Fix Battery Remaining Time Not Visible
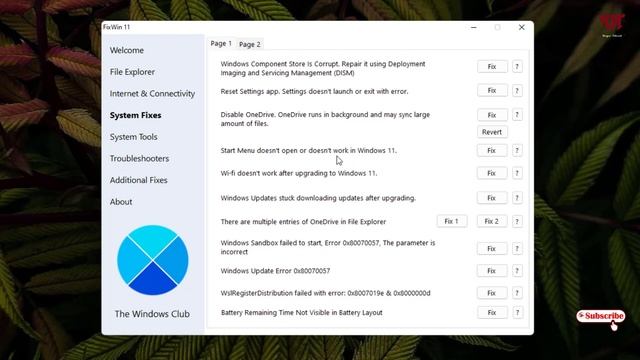This screenshot has height=360, width=640. point(492,313)
